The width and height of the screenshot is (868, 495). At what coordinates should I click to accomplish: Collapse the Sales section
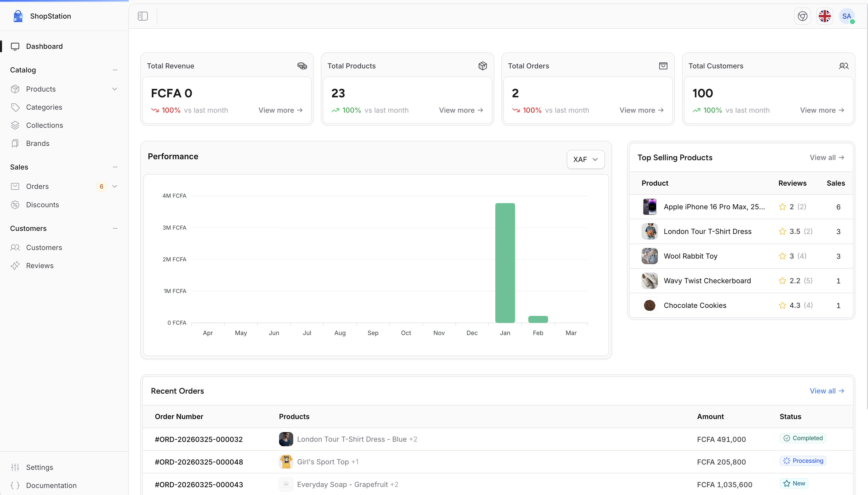(x=115, y=167)
